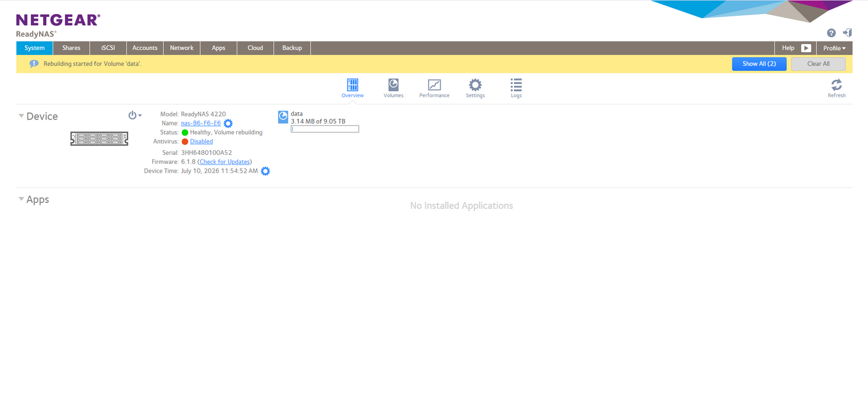Click the gear next to Device Time
The image size is (868, 414).
point(265,171)
